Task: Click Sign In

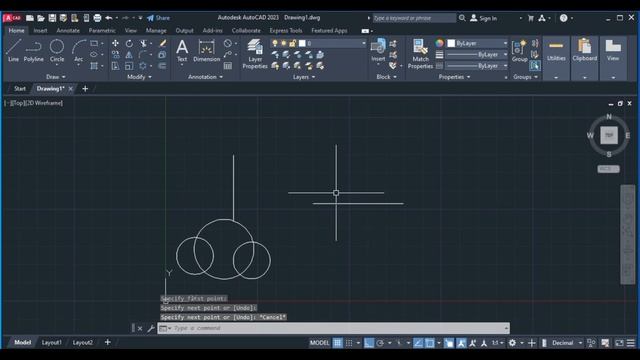Action: [484, 18]
